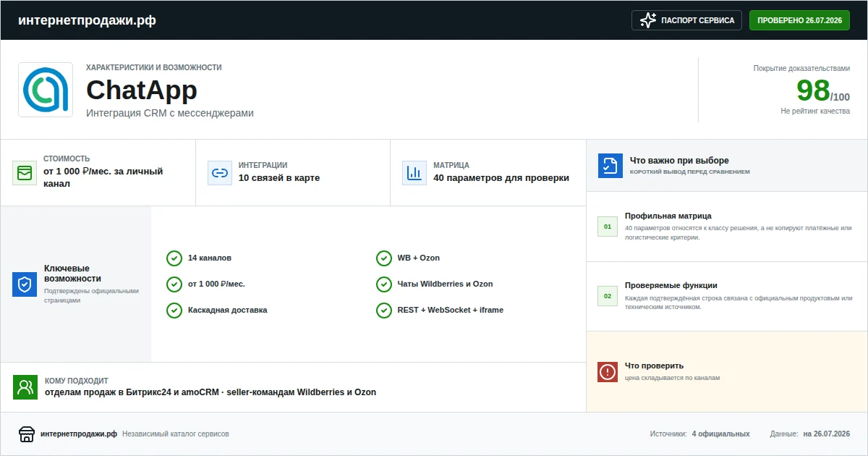Click the Короткий вывод перед сравнением subtitle

click(x=690, y=172)
